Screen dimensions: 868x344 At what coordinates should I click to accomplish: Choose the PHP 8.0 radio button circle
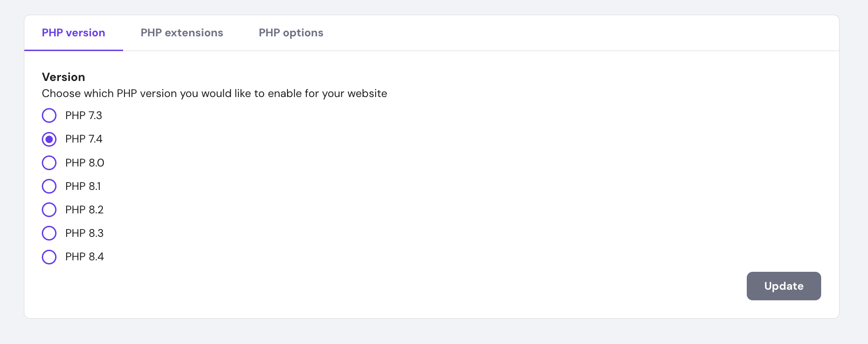point(49,163)
